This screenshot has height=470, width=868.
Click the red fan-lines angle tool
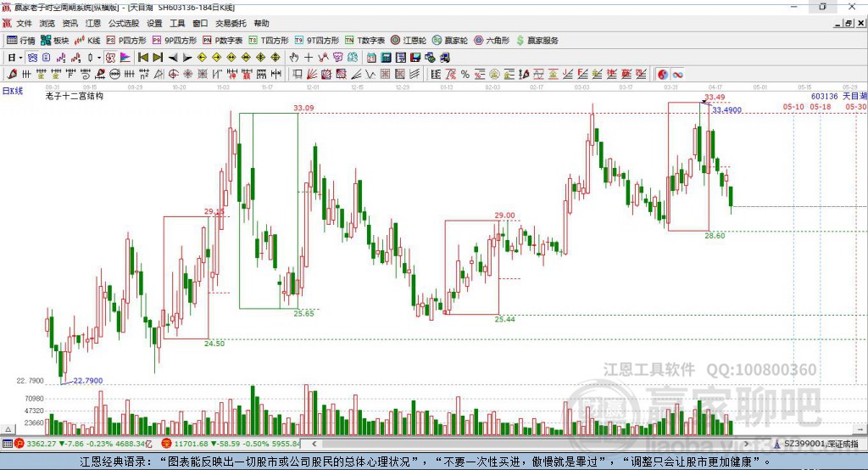pos(312,75)
